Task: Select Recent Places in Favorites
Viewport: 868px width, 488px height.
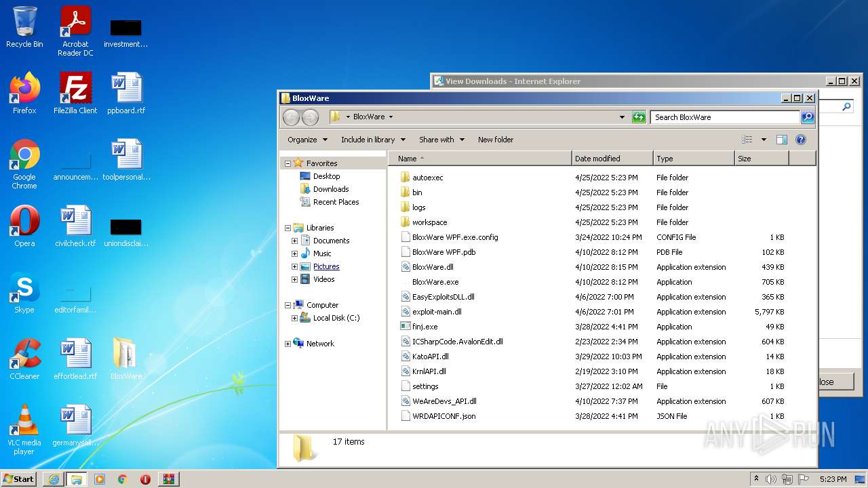Action: (x=336, y=202)
